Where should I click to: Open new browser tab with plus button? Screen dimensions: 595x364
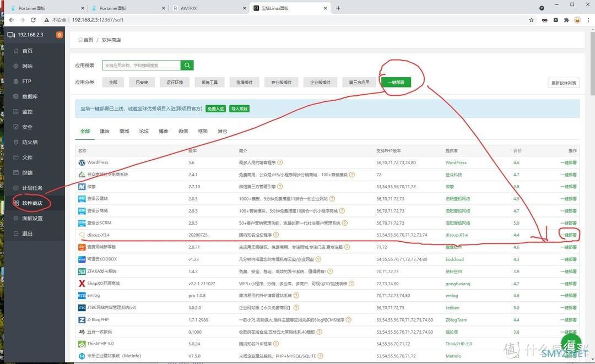338,8
